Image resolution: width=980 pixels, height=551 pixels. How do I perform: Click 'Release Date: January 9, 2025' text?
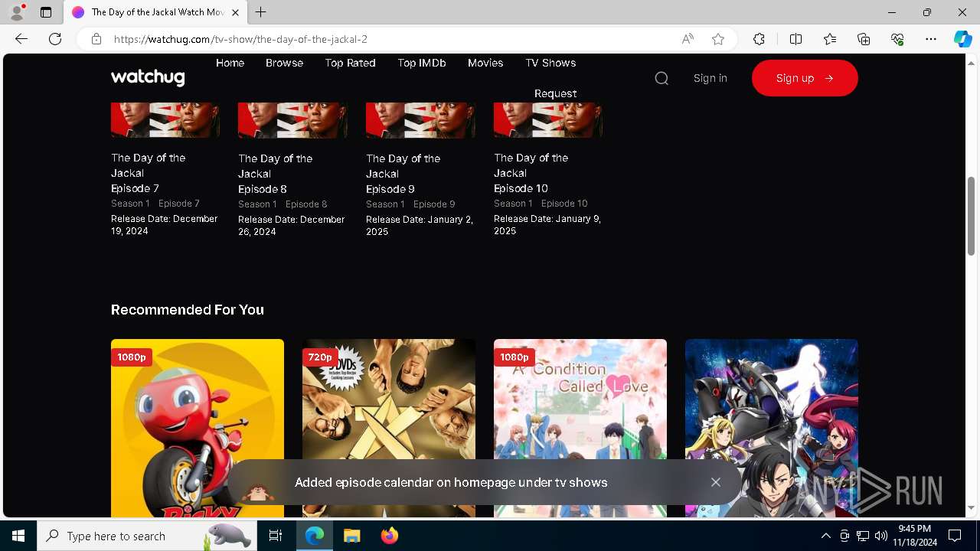coord(547,225)
